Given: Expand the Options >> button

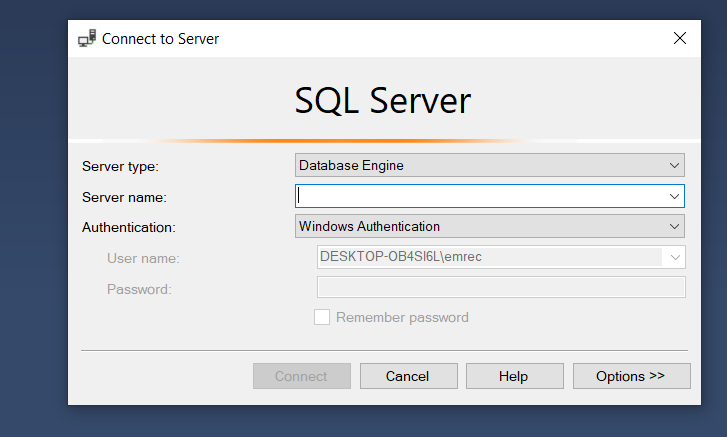Looking at the screenshot, I should 631,376.
